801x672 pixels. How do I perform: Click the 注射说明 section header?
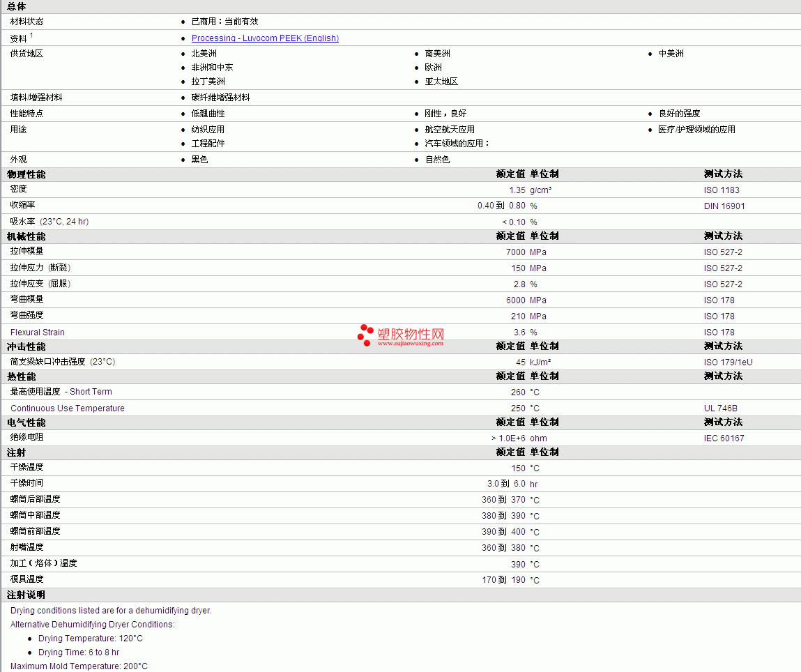26,595
